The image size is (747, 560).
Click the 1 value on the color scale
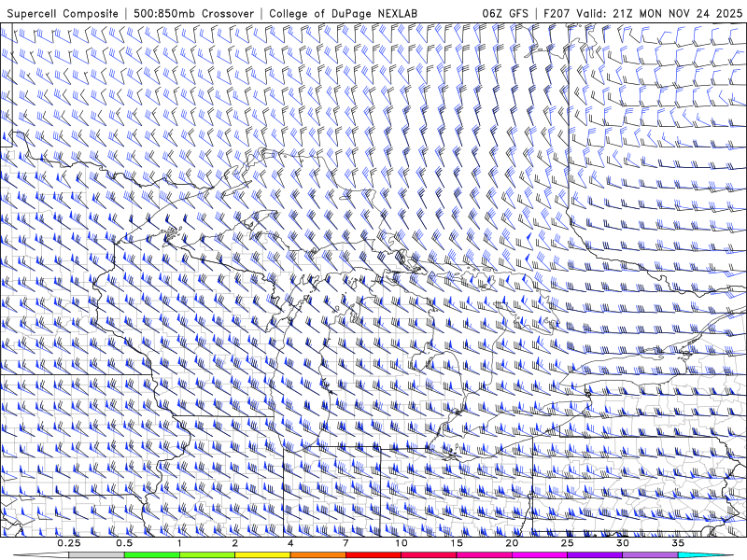tap(179, 543)
